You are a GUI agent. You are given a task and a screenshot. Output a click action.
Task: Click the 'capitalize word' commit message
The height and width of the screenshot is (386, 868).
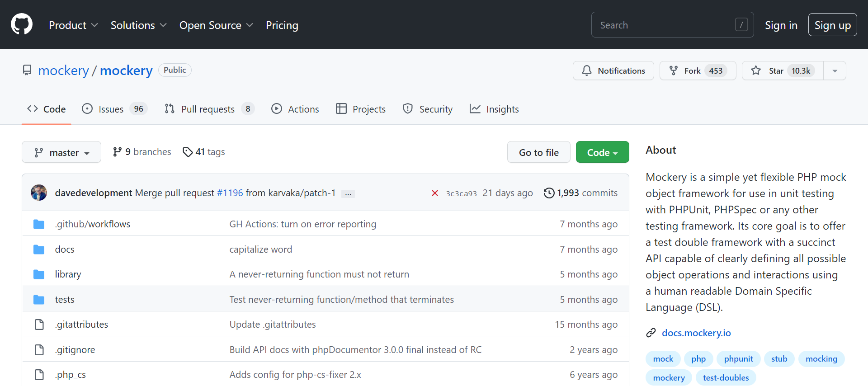click(261, 249)
